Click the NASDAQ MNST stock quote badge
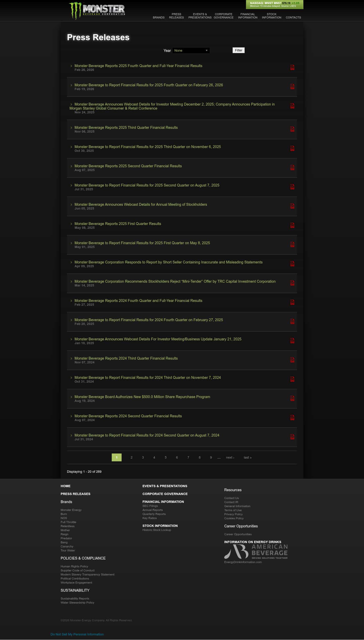The image size is (364, 640). (x=275, y=5)
